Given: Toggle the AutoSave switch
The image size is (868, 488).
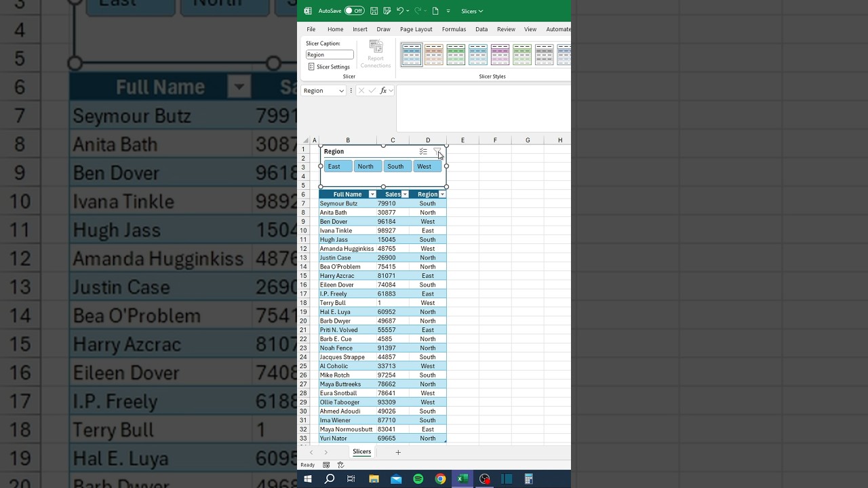Looking at the screenshot, I should coord(354,11).
